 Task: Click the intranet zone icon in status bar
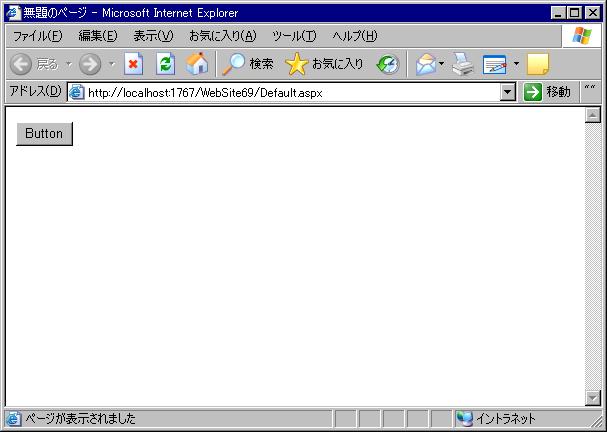click(x=464, y=418)
